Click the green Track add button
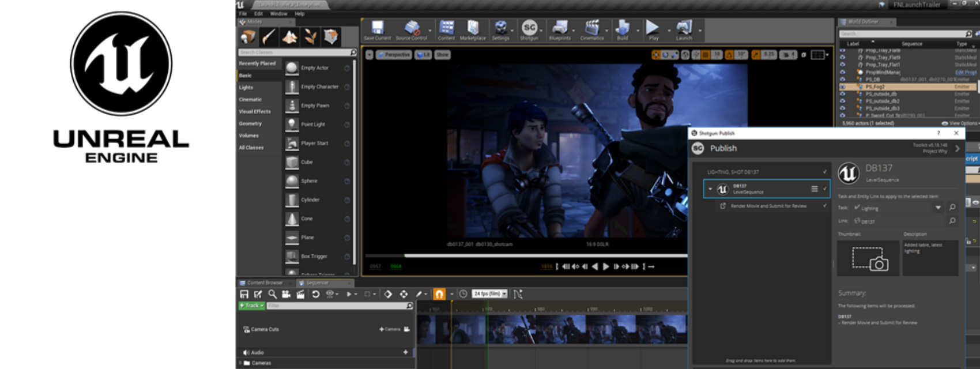 [x=251, y=306]
